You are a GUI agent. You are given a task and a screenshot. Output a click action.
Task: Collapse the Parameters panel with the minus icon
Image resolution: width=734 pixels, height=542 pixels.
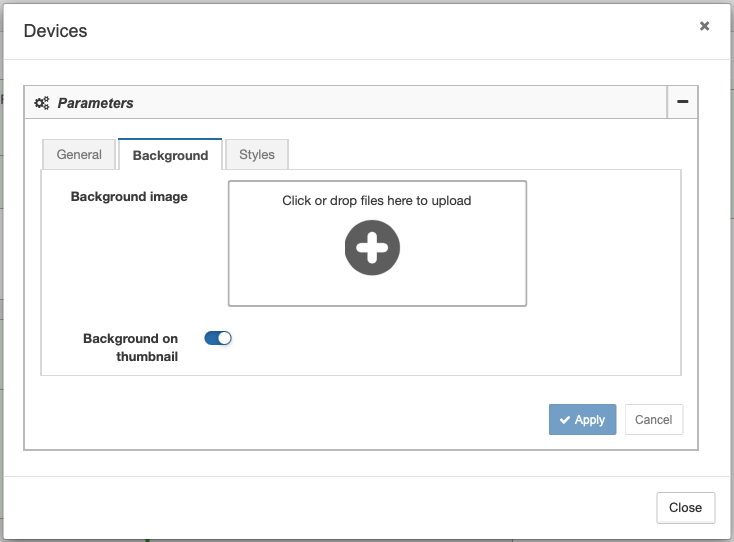683,102
